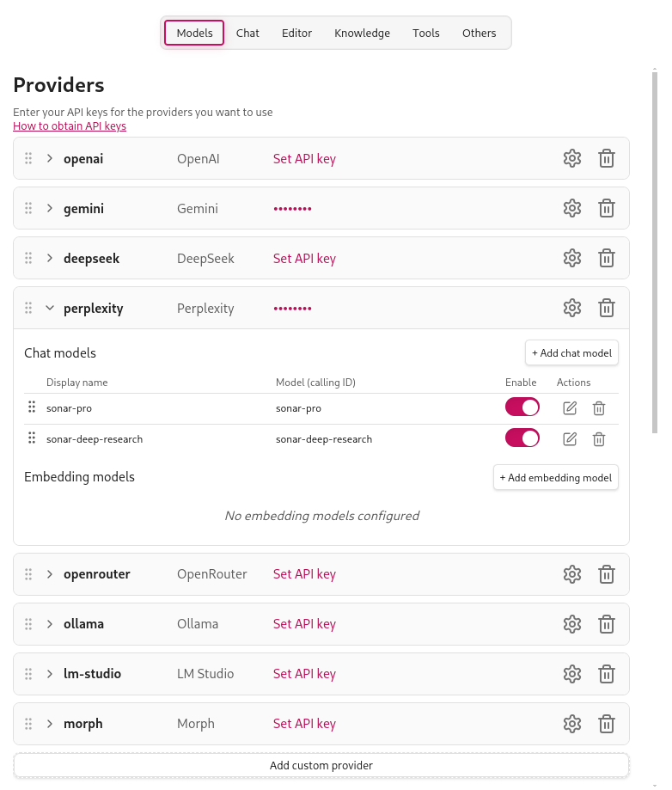Disable the sonar-pro model
Image resolution: width=672 pixels, height=790 pixels.
(522, 407)
